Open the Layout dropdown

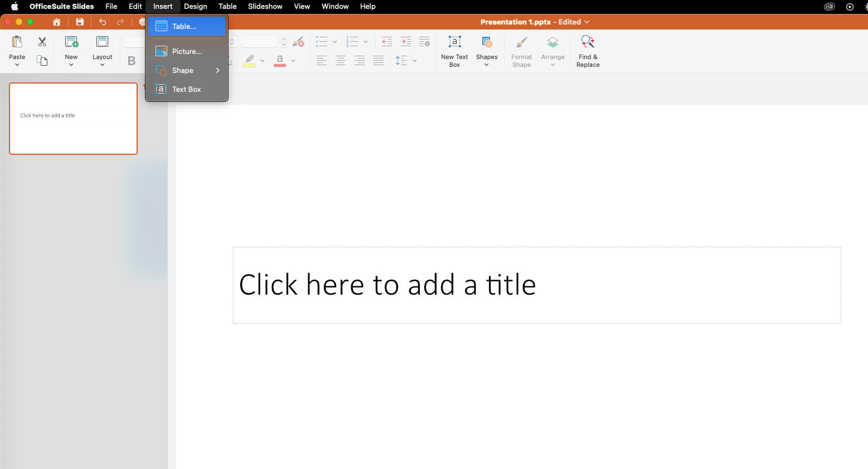pyautogui.click(x=102, y=53)
